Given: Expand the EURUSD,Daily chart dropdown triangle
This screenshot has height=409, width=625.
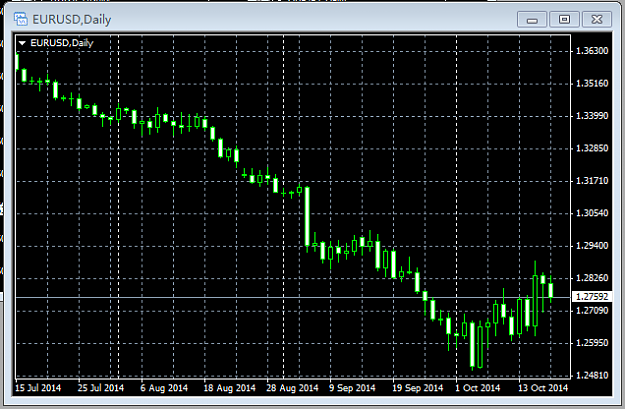Looking at the screenshot, I should pyautogui.click(x=22, y=43).
